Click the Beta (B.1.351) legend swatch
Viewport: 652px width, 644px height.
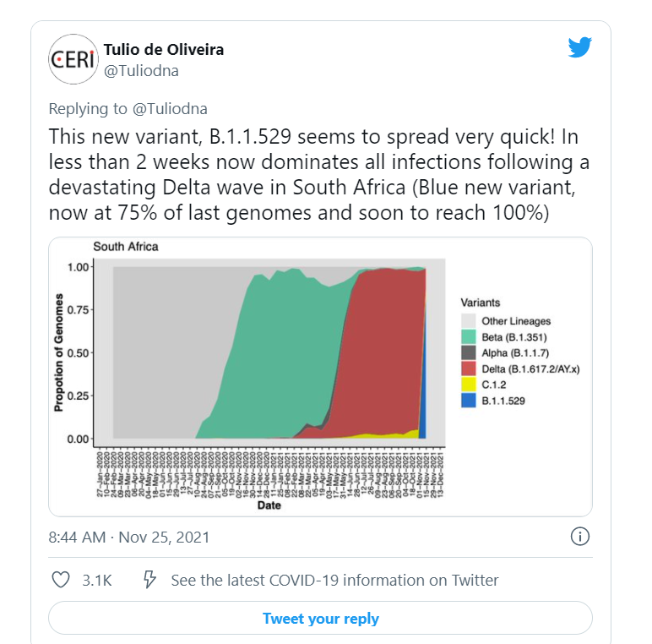(x=468, y=337)
